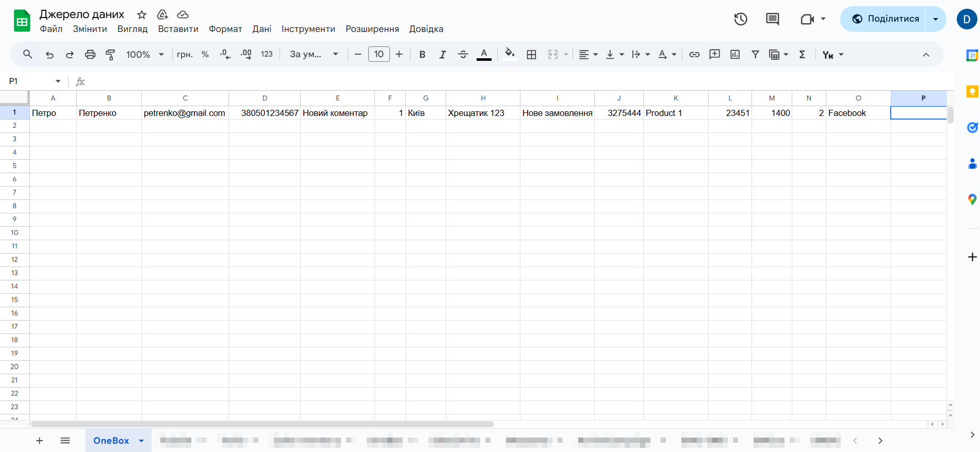
Task: Open the Формат menu
Action: [225, 29]
